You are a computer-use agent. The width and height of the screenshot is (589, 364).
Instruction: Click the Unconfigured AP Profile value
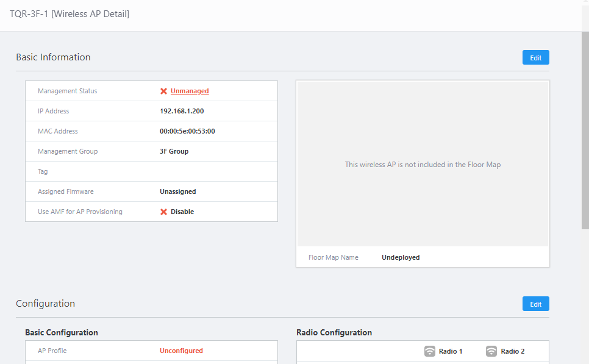(x=181, y=351)
